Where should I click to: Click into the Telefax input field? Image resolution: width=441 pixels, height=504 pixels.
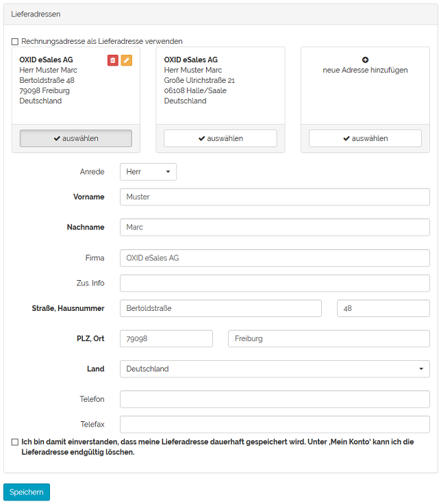[x=275, y=425]
